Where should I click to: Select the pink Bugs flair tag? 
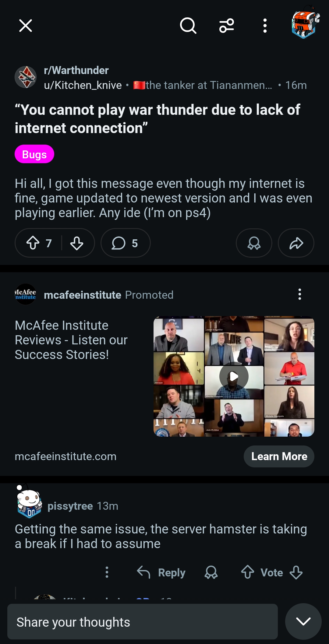point(34,154)
